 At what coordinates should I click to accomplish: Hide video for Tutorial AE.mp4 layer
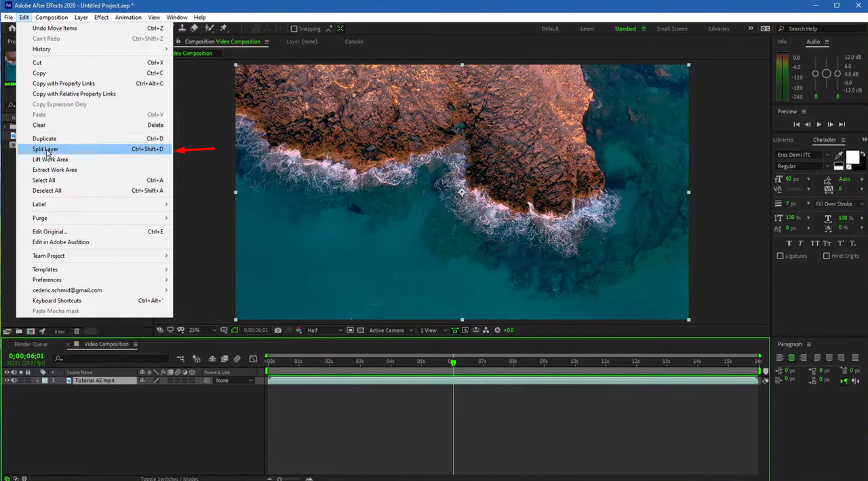coord(7,381)
